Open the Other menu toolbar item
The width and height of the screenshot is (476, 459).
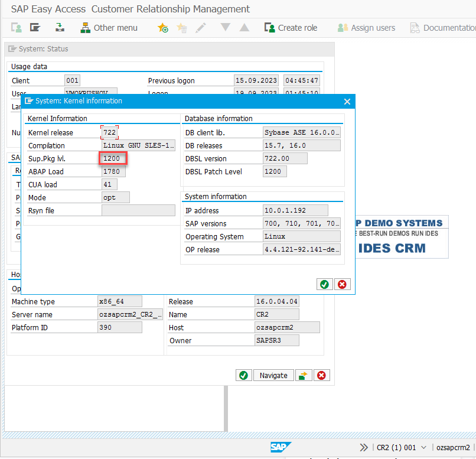click(108, 28)
